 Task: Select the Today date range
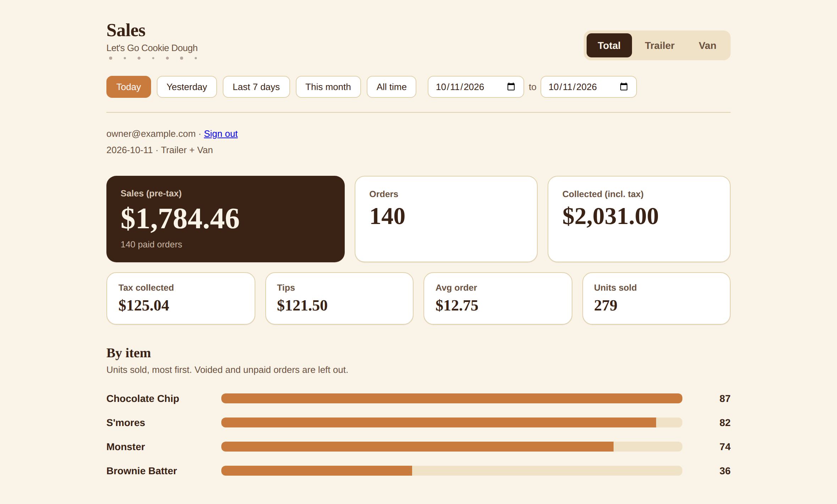coord(129,87)
